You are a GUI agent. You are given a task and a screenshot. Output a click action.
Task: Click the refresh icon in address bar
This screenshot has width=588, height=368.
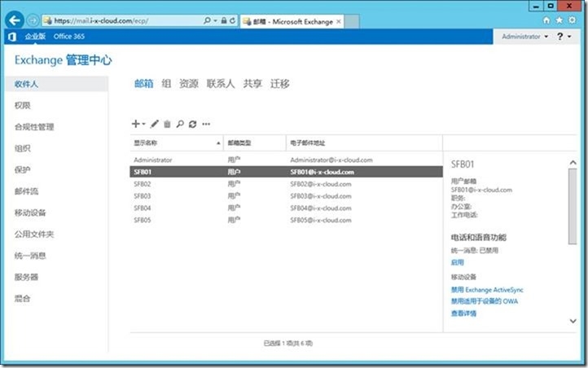[232, 20]
